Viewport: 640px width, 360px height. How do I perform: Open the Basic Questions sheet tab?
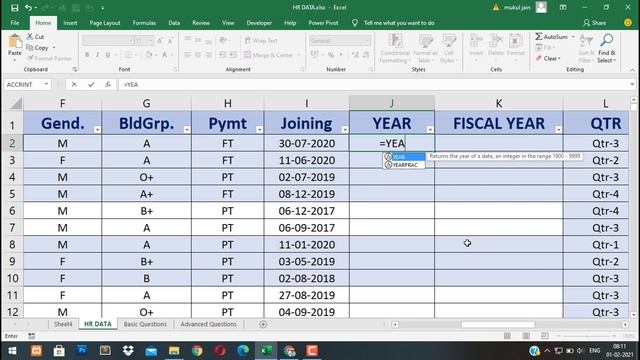145,324
